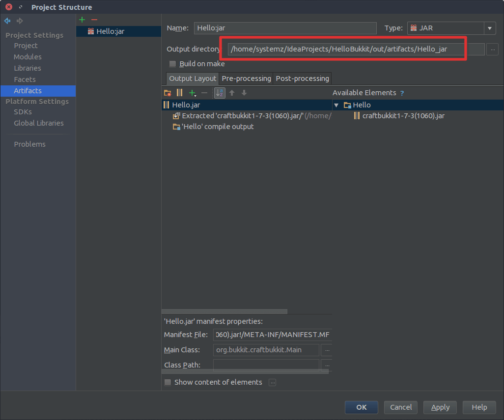Click the Apply button
504x420 pixels.
pos(440,407)
